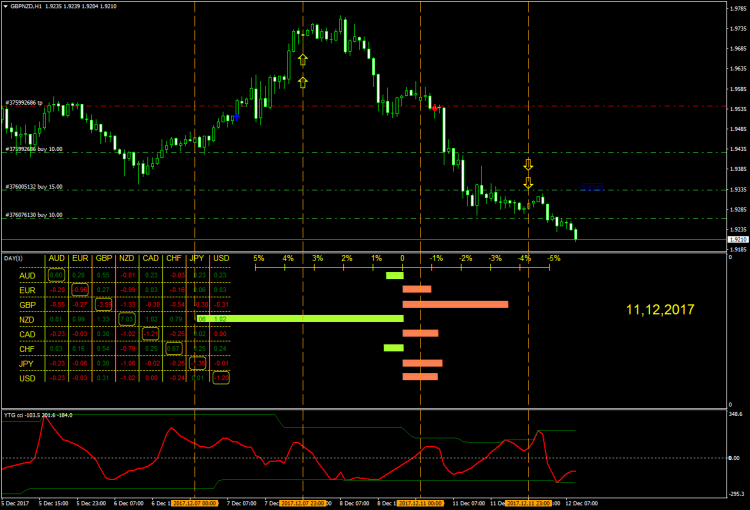Click the current price label on price axis
Viewport: 750px width, 510px height.
(738, 240)
